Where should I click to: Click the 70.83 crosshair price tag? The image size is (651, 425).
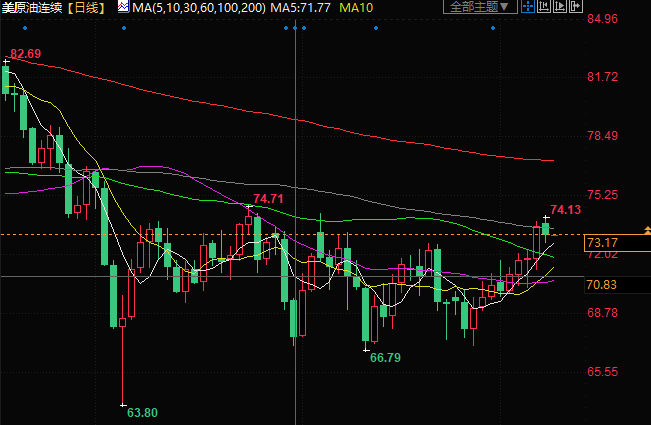pos(602,285)
